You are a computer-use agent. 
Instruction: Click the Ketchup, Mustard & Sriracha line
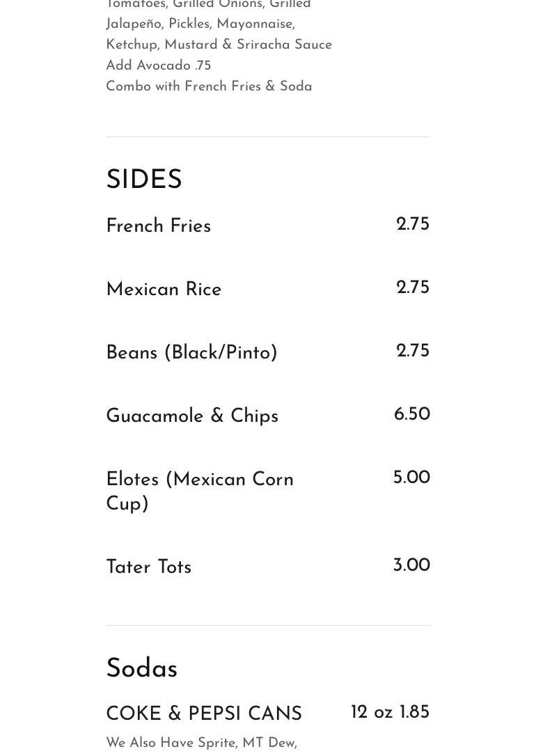coord(219,45)
